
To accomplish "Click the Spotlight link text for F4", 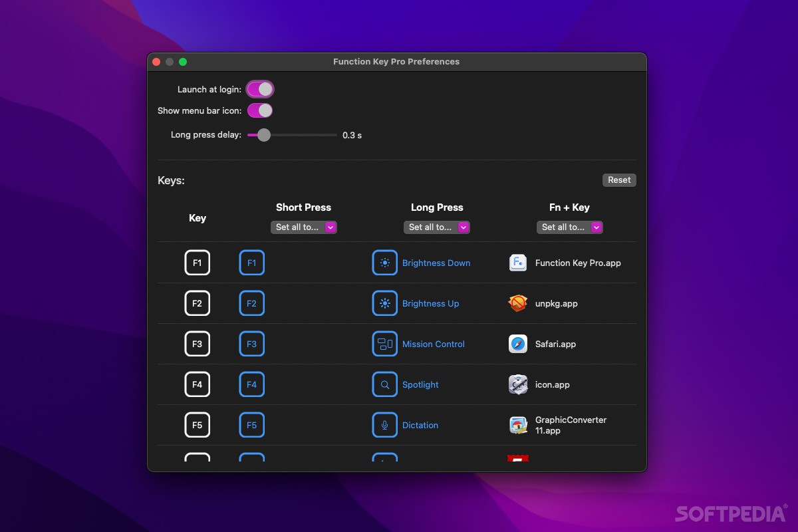I will [x=420, y=384].
